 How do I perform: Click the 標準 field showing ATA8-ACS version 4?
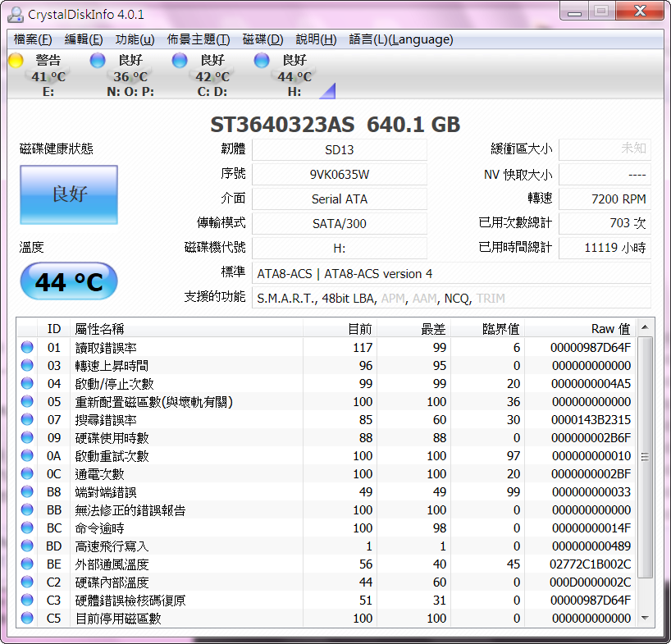click(451, 273)
